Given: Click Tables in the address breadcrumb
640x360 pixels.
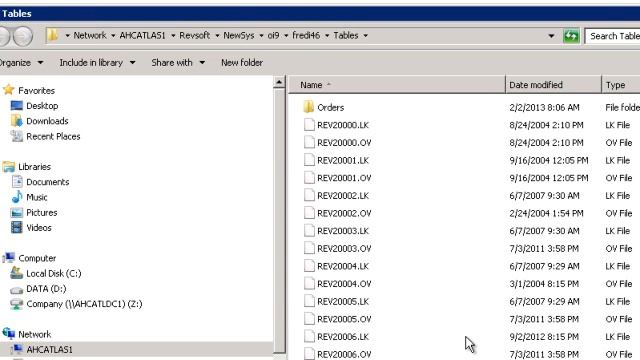Looking at the screenshot, I should tap(346, 36).
